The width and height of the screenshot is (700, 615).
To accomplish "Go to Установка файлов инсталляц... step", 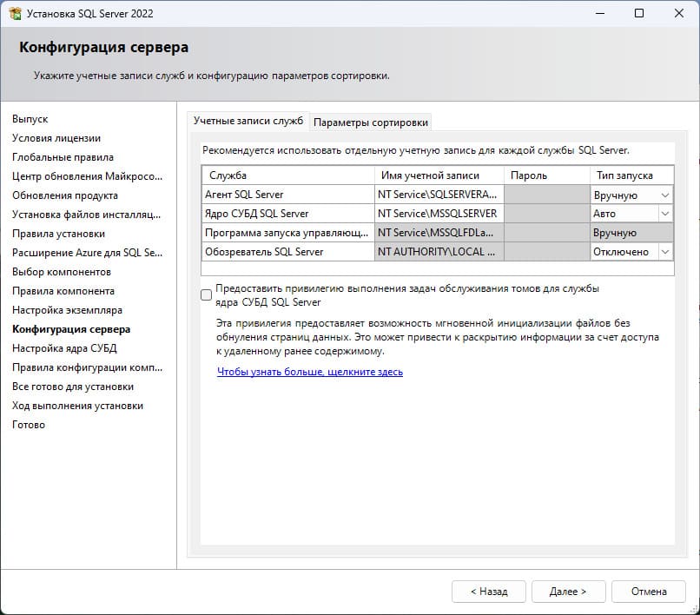I will tap(86, 215).
